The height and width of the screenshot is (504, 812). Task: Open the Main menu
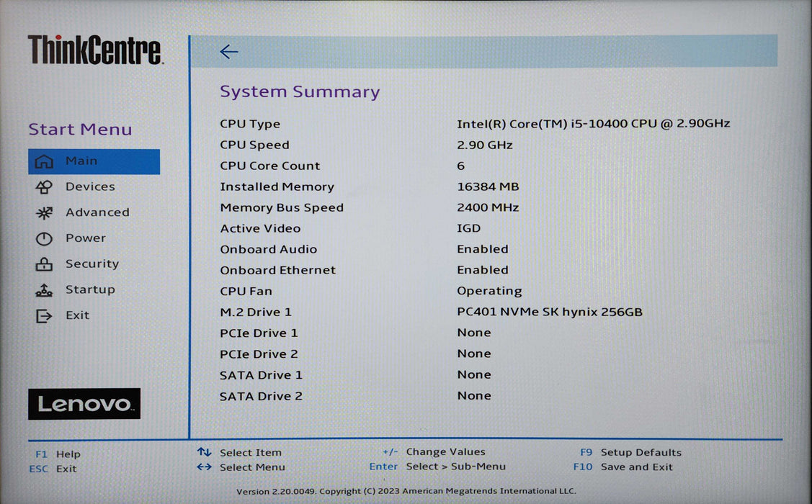pos(94,161)
